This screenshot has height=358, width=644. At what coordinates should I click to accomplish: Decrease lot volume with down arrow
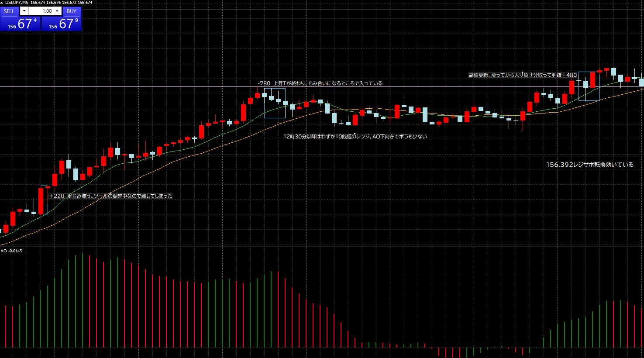(x=24, y=11)
